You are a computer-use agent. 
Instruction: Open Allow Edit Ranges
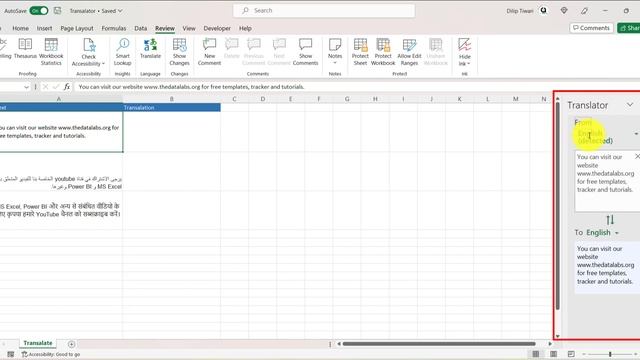pos(409,52)
